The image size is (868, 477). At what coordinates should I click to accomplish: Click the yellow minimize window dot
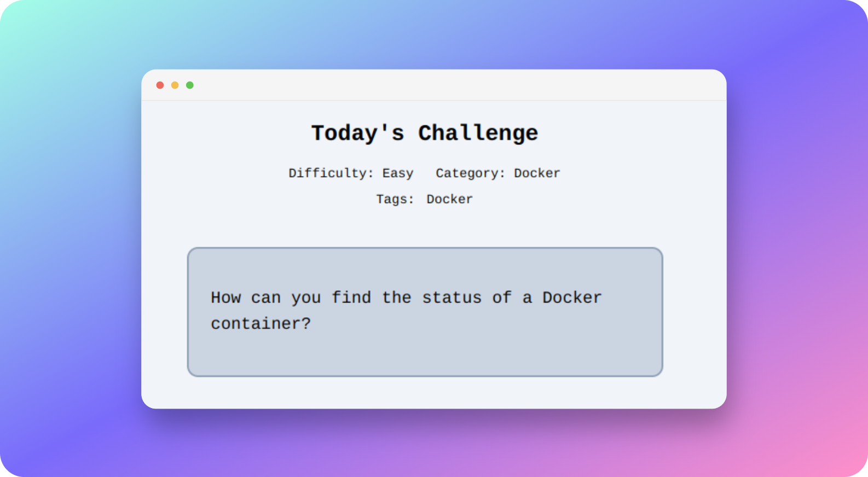tap(175, 85)
